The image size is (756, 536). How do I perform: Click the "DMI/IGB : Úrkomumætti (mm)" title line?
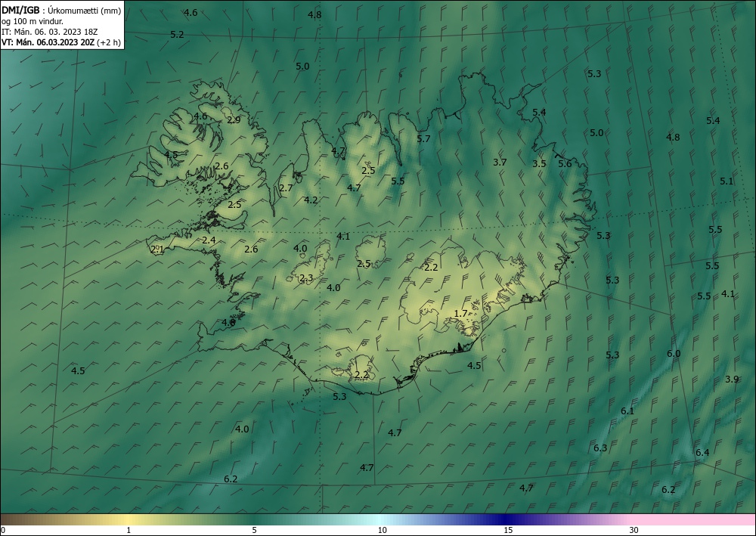click(x=61, y=10)
